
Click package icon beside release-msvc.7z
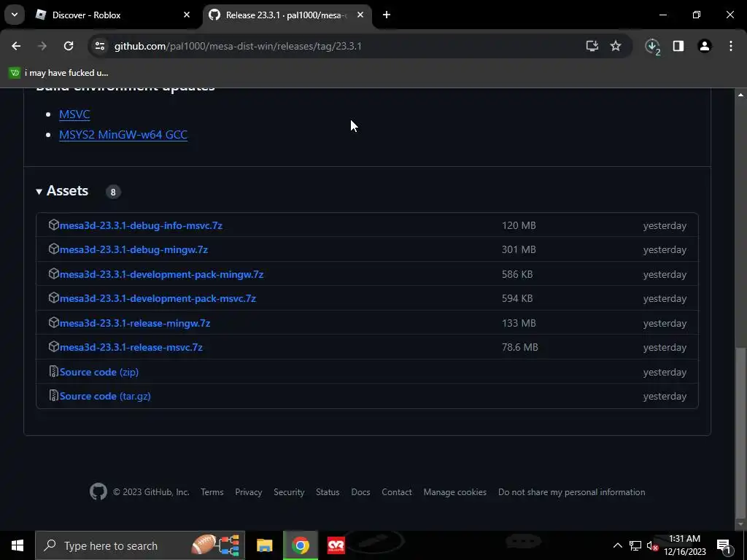(x=53, y=346)
